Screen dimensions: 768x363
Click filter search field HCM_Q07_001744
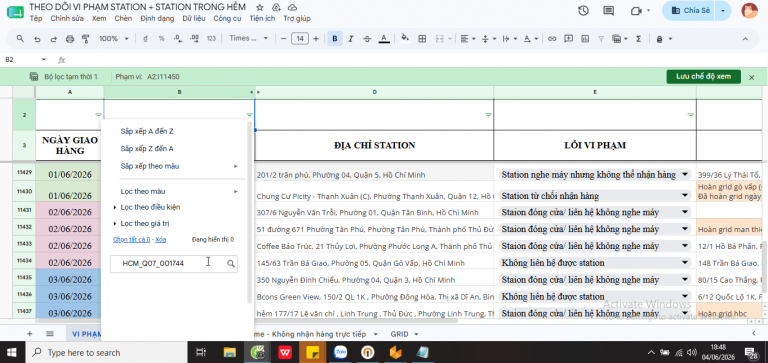point(174,264)
